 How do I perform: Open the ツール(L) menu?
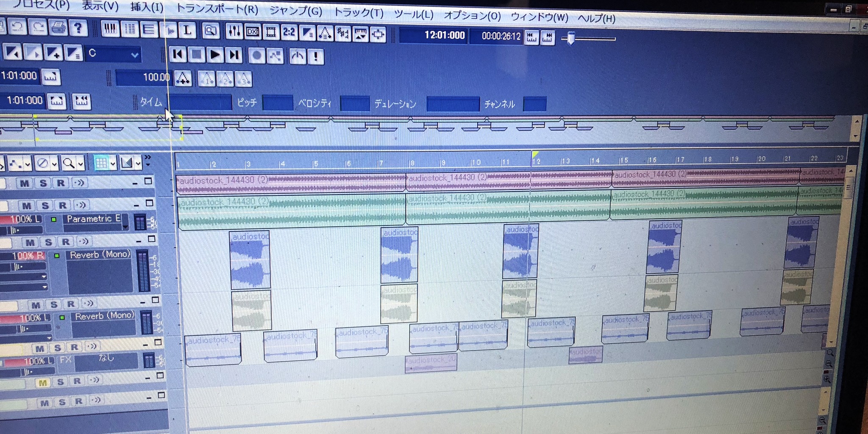[x=413, y=14]
